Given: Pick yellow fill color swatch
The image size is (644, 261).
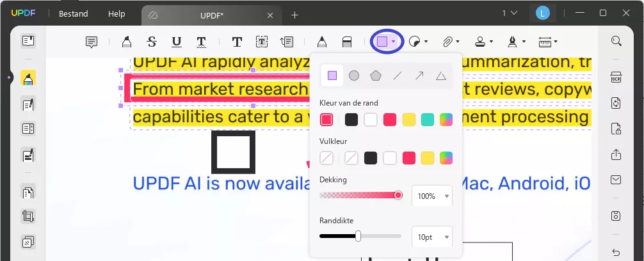Looking at the screenshot, I should coord(428,158).
